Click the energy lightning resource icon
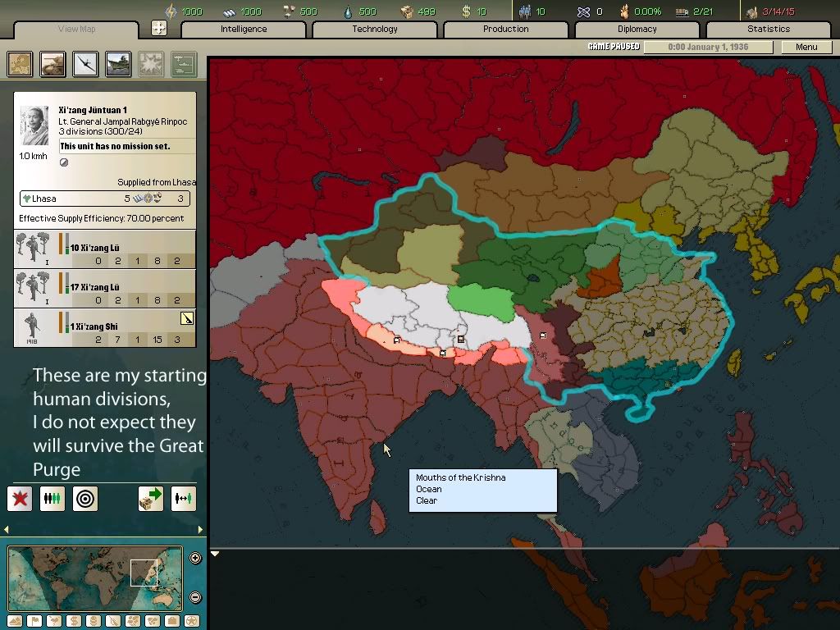 (171, 11)
